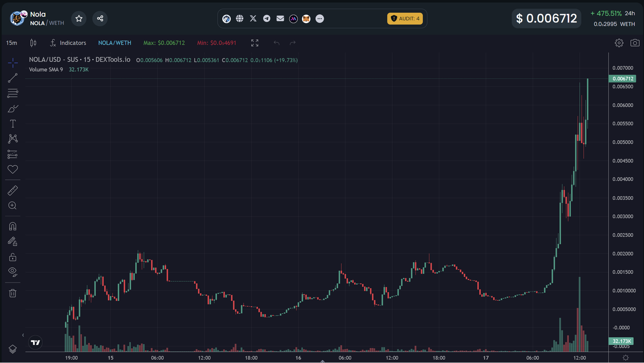Select the Trend Line drawing tool
Image resolution: width=644 pixels, height=363 pixels.
pyautogui.click(x=12, y=78)
